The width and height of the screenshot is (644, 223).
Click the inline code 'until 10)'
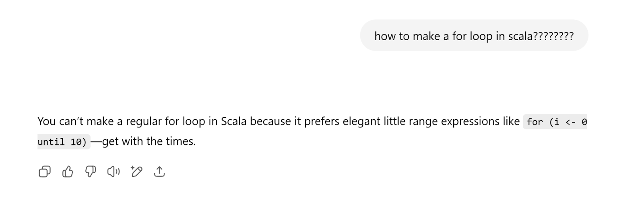(64, 142)
